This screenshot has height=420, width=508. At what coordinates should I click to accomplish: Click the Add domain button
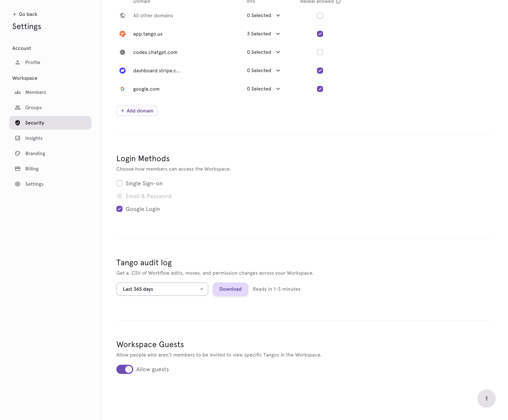tap(137, 111)
